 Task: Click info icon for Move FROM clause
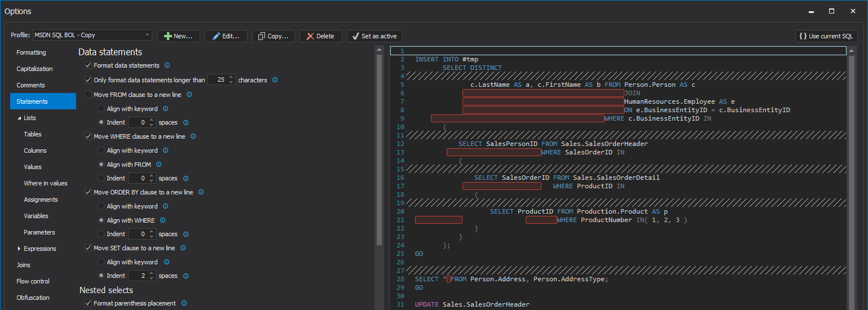[x=189, y=95]
